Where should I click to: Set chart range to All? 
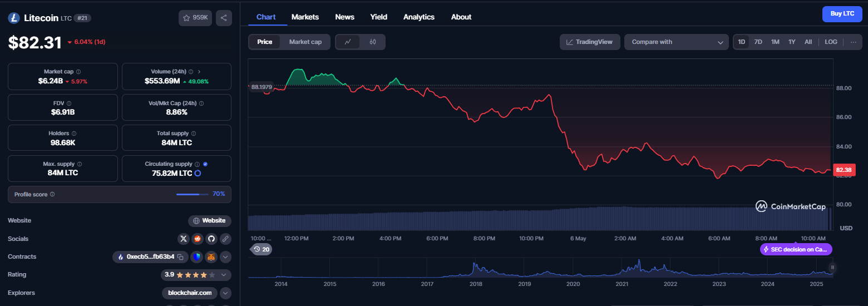pos(808,42)
